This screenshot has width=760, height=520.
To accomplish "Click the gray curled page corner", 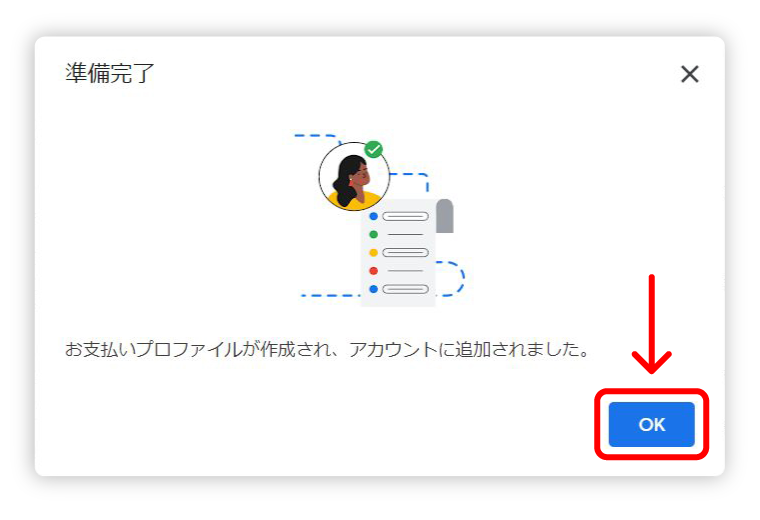I will (x=444, y=216).
